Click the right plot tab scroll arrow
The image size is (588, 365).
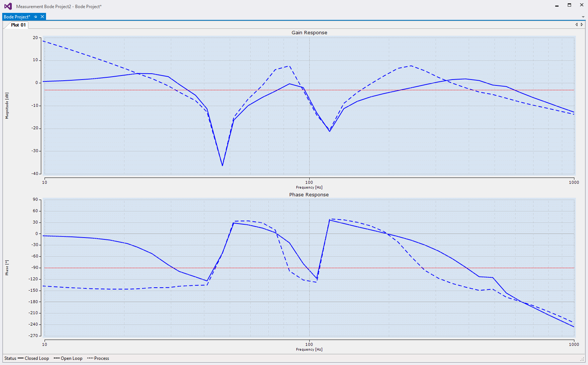582,25
